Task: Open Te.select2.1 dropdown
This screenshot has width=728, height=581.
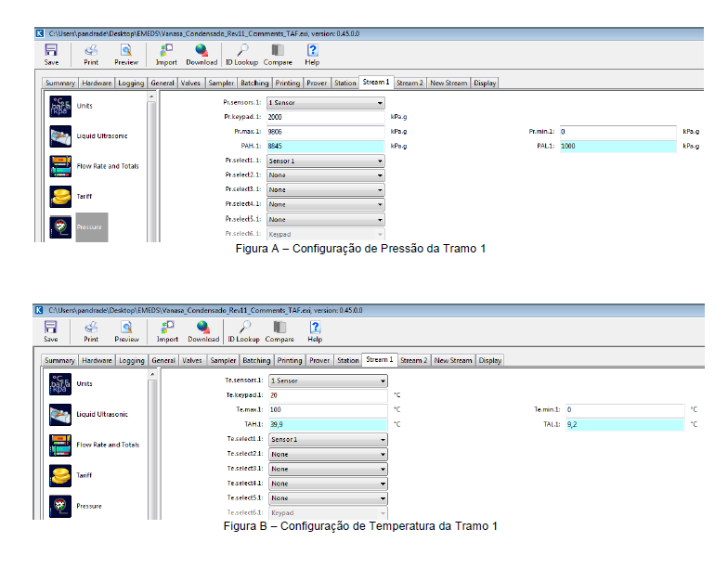Action: click(x=329, y=455)
